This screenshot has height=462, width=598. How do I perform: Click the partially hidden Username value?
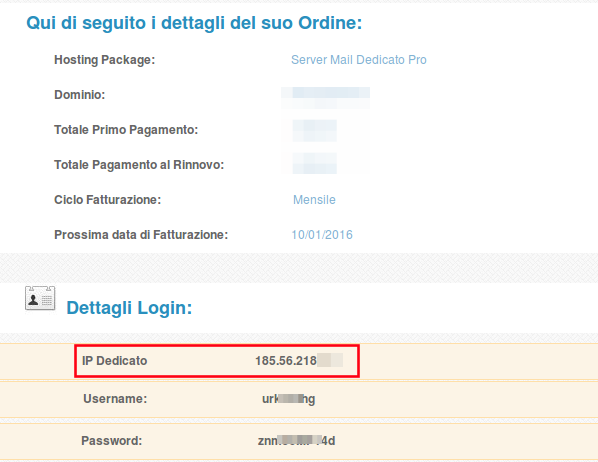pyautogui.click(x=289, y=399)
